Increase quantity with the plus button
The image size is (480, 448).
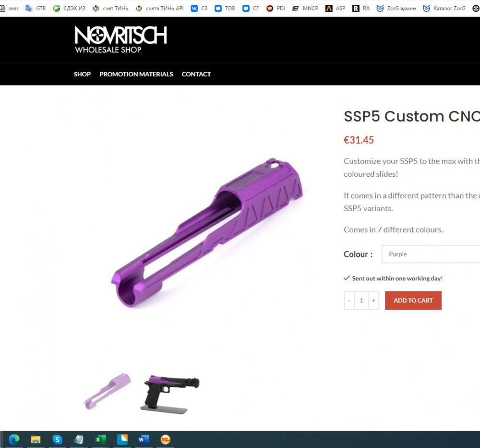tap(373, 301)
